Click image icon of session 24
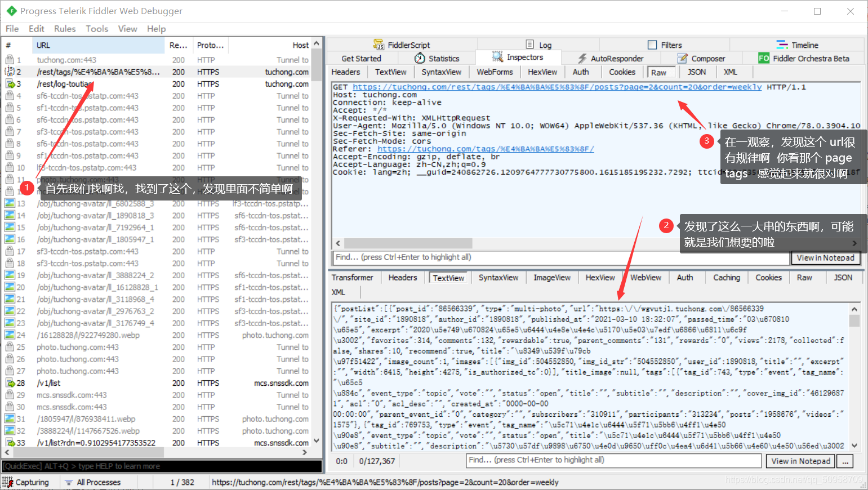 [x=10, y=335]
